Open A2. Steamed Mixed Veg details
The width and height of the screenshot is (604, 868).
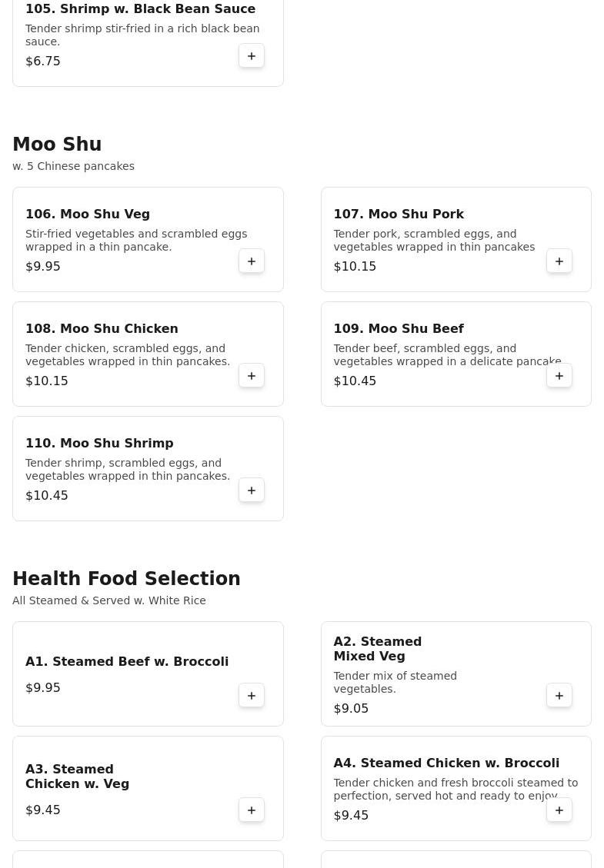[x=377, y=649]
